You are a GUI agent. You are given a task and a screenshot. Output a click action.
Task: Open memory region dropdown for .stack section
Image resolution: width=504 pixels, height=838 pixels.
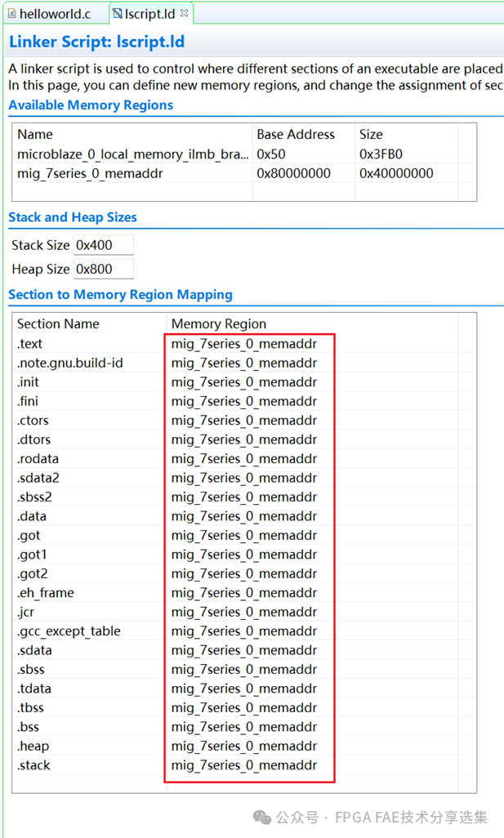(244, 765)
